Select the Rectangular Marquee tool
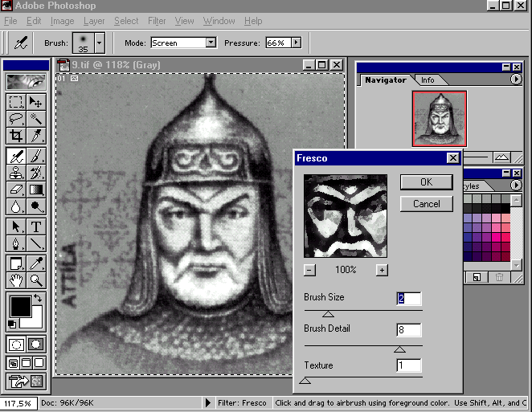The width and height of the screenshot is (532, 412). (x=16, y=102)
